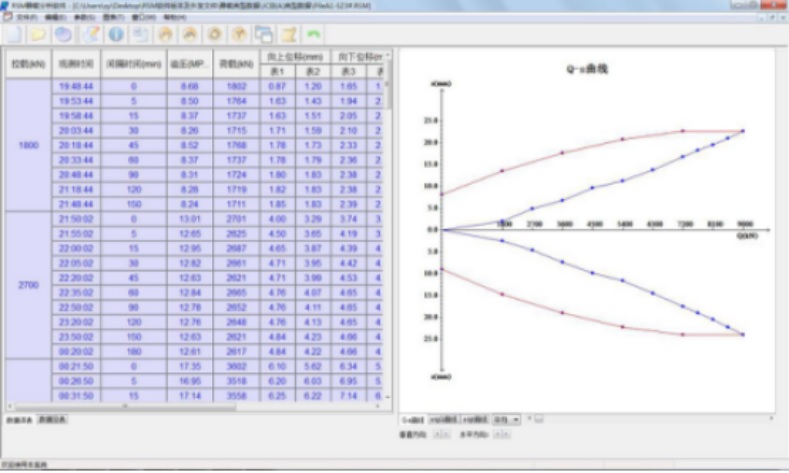Click the yellow note icon in toolbar
Viewport: 789px width, 473px height.
[290, 34]
